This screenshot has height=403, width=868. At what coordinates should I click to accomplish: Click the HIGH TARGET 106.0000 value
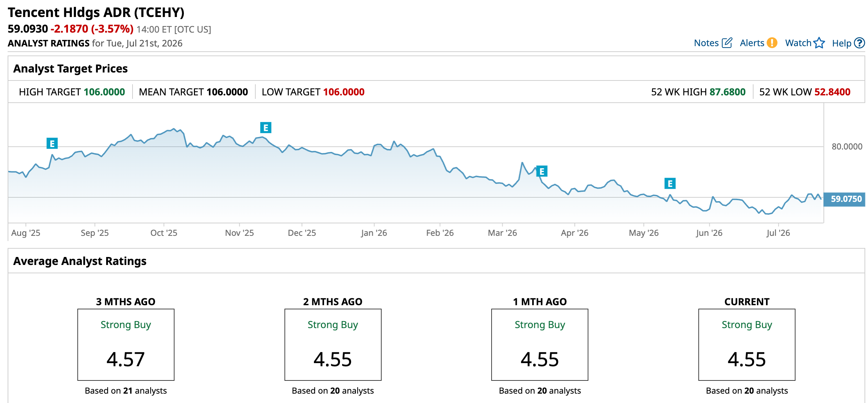(104, 92)
